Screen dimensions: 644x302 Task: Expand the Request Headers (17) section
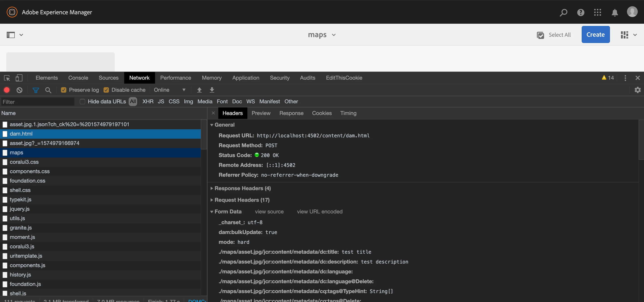pyautogui.click(x=242, y=200)
